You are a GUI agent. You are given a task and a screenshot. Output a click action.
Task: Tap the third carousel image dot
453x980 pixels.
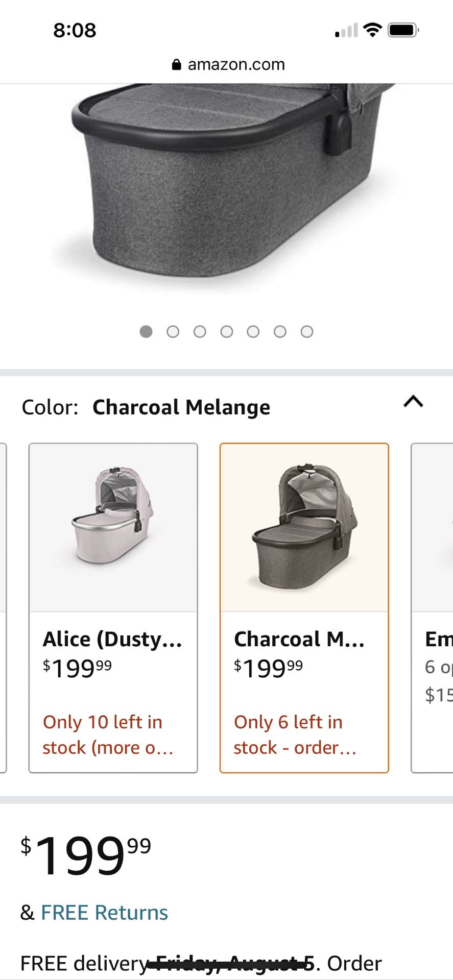200,332
